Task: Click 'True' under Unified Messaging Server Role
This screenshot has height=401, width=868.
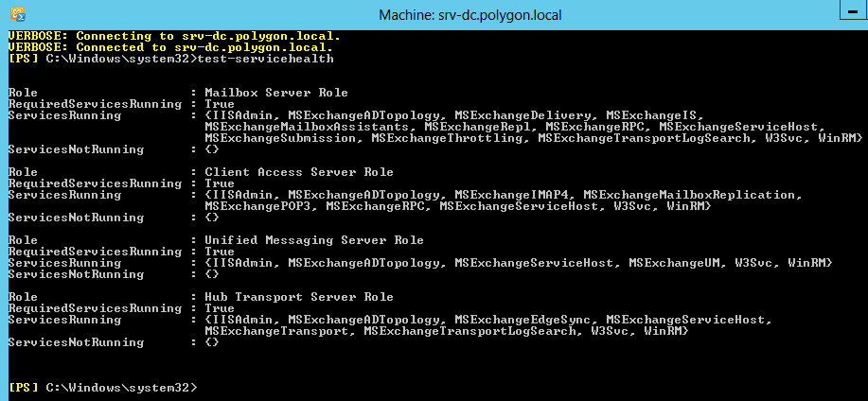Action: click(220, 252)
